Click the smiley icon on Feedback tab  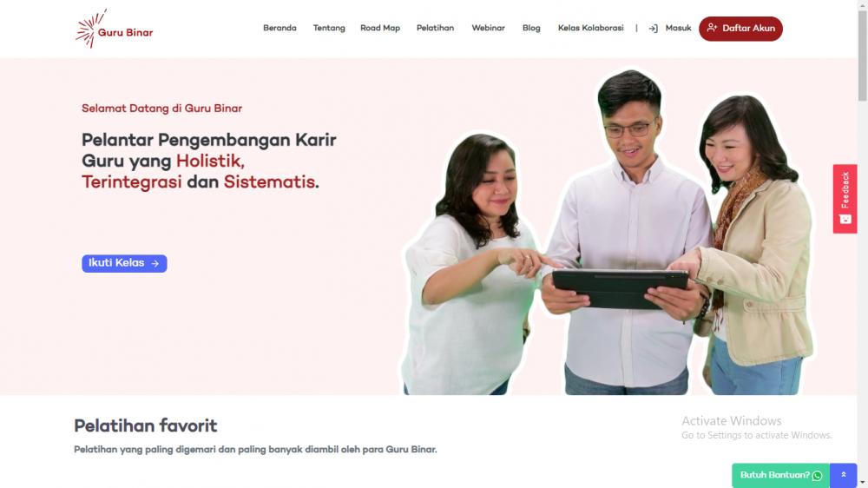pos(845,219)
